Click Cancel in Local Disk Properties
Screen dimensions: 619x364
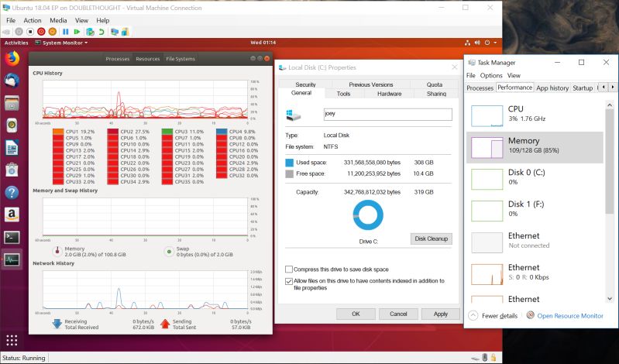[x=398, y=314]
